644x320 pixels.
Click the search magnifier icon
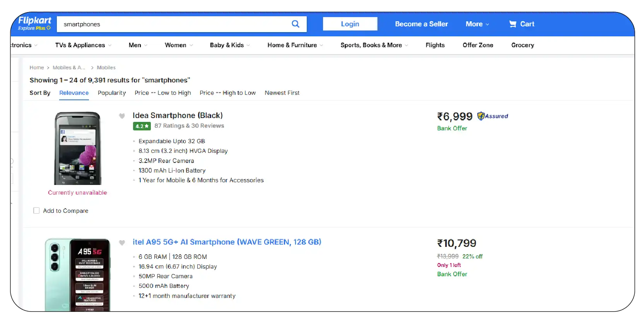[296, 24]
